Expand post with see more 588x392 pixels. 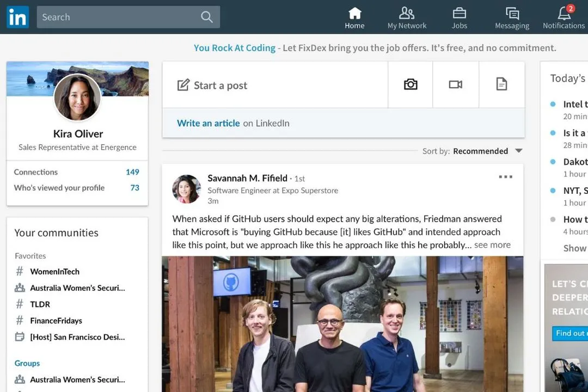(x=492, y=245)
